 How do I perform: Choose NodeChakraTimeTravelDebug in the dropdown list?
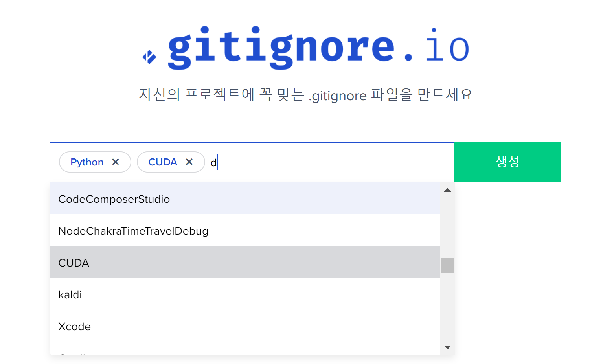245,230
